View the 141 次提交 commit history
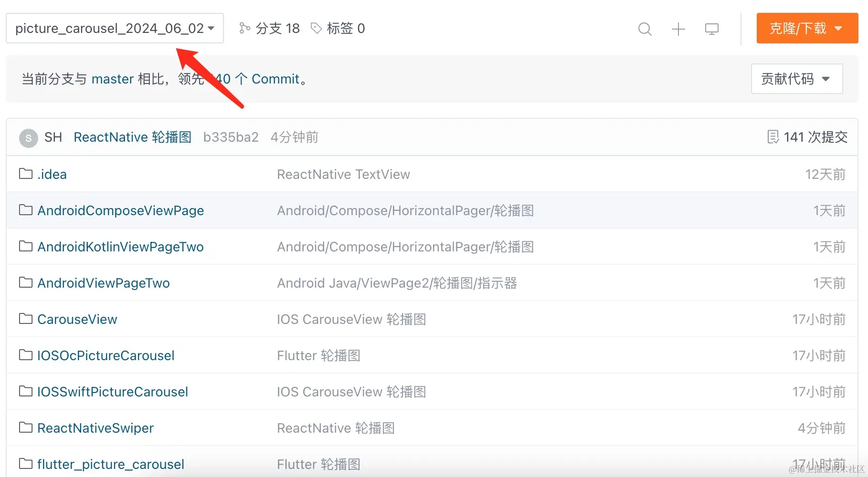 (x=815, y=137)
